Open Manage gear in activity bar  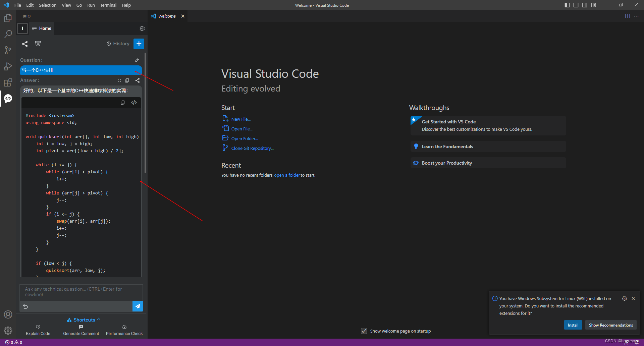pos(8,331)
